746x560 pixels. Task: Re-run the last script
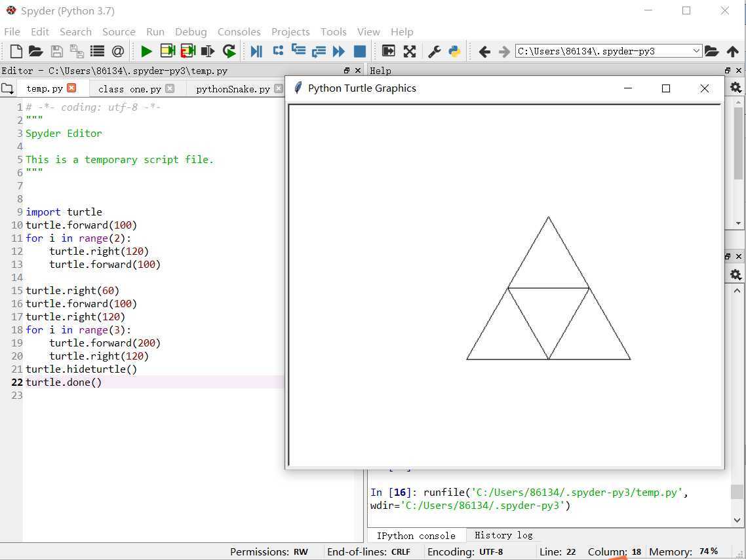click(229, 51)
